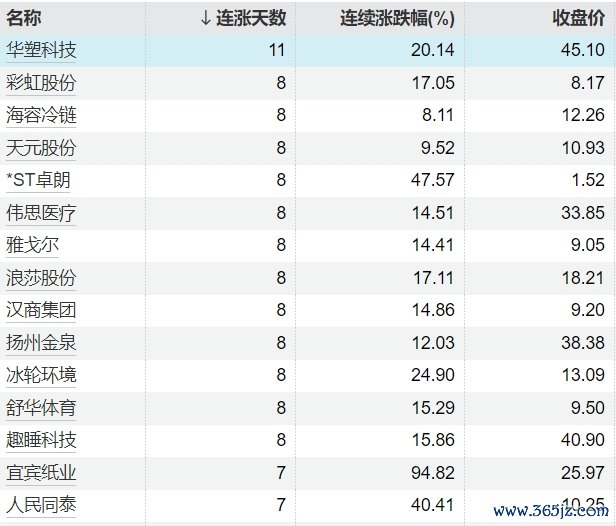Open stock link 人民同泰
This screenshot has width=616, height=526.
click(41, 505)
